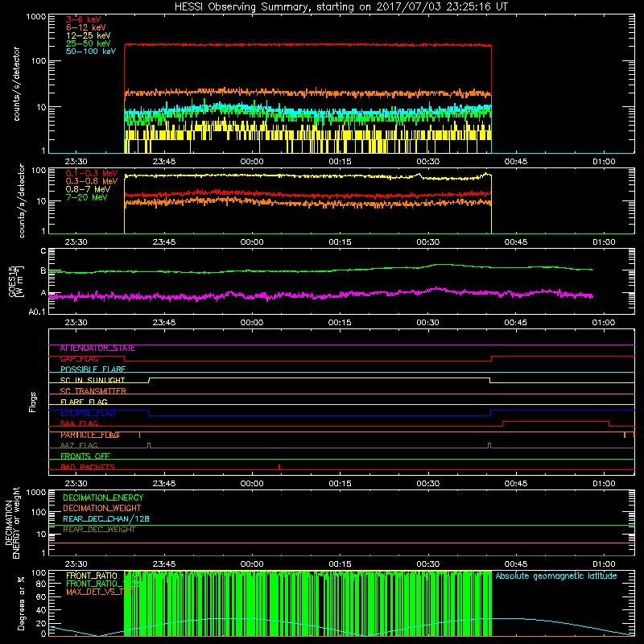644x644 pixels.
Task: Click the Flags vertical axis title
Action: (33, 402)
